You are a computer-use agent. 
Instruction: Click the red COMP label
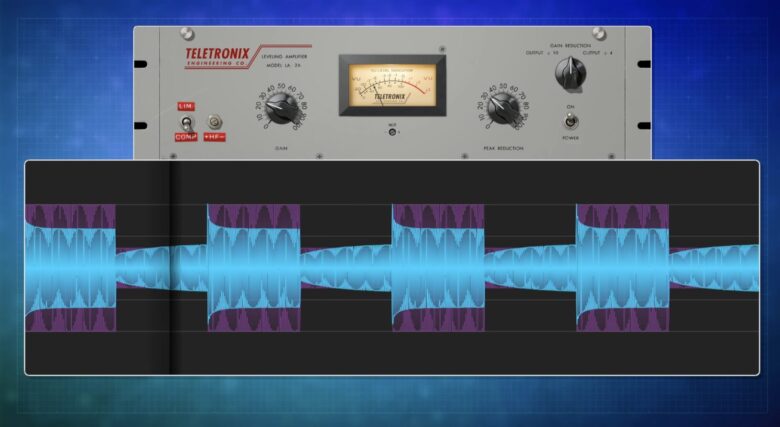pyautogui.click(x=185, y=137)
